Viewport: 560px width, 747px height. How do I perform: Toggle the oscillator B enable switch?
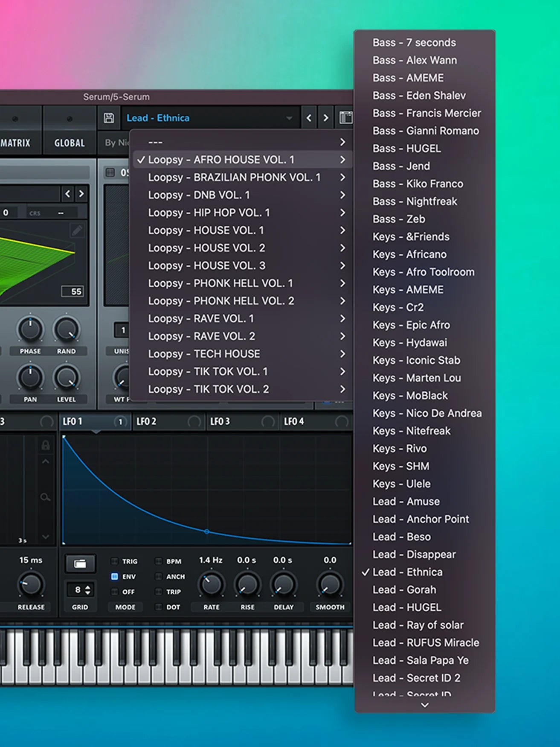point(110,172)
